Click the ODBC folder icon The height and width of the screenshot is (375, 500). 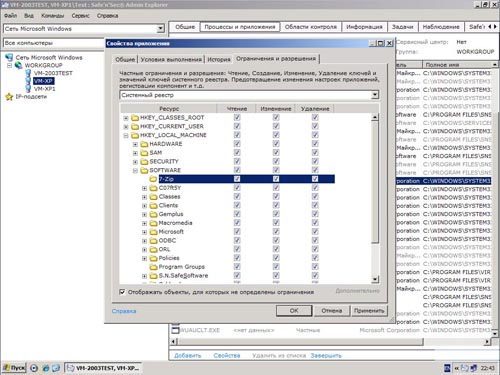tap(153, 240)
